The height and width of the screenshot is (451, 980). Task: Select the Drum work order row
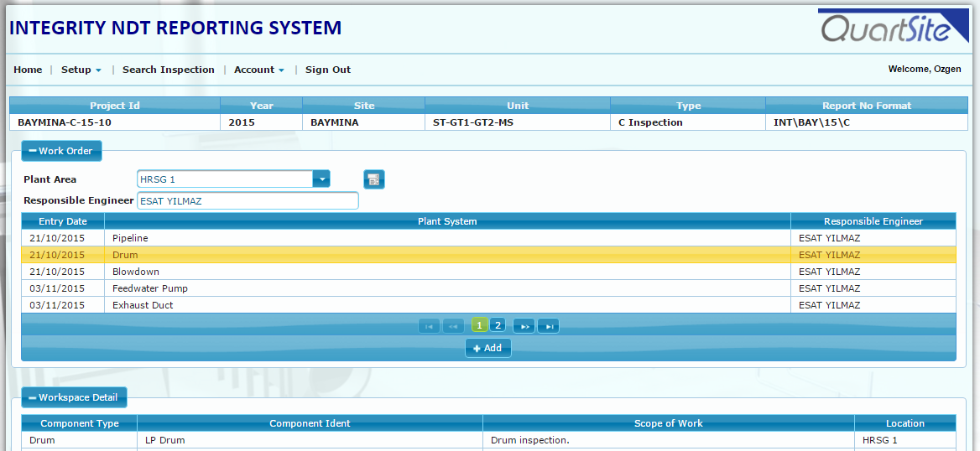(489, 255)
